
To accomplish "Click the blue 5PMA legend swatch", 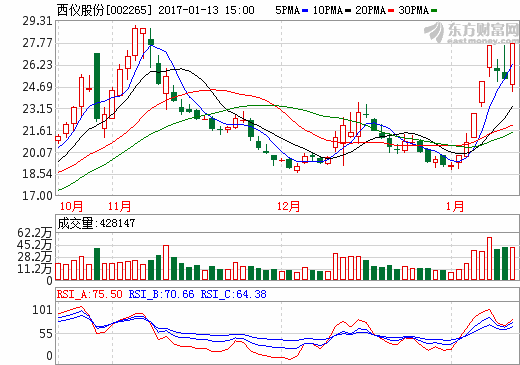I will tap(305, 11).
